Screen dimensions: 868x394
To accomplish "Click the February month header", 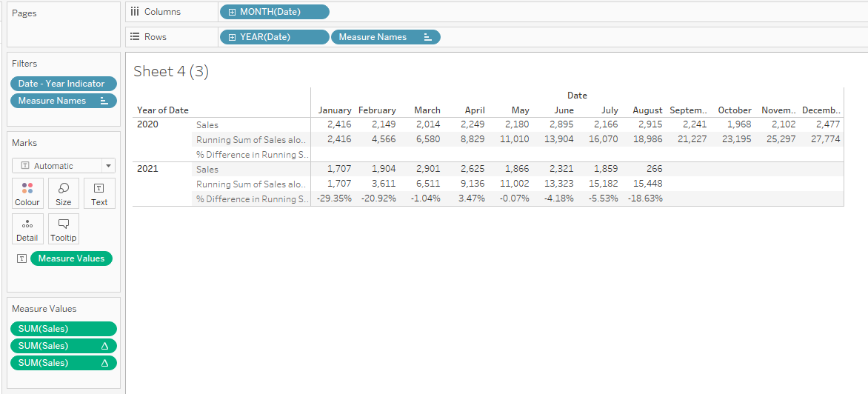I will point(377,110).
